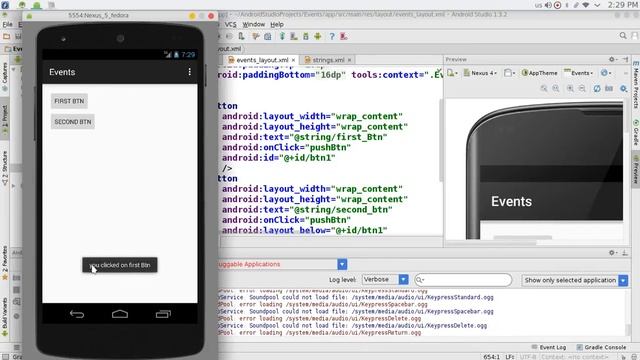Click the toolbar icon right of Help
Viewport: 640px width, 360px height.
click(344, 37)
